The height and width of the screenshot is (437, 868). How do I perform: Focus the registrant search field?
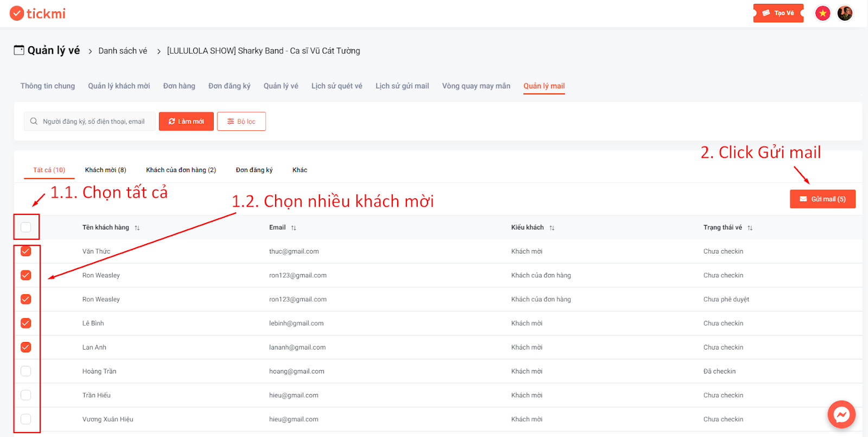click(x=90, y=121)
